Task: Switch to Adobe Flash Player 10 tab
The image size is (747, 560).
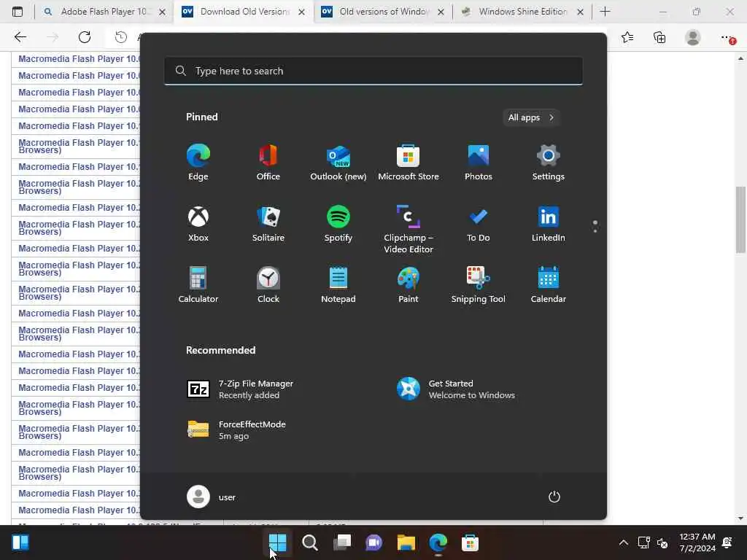Action: [105, 12]
